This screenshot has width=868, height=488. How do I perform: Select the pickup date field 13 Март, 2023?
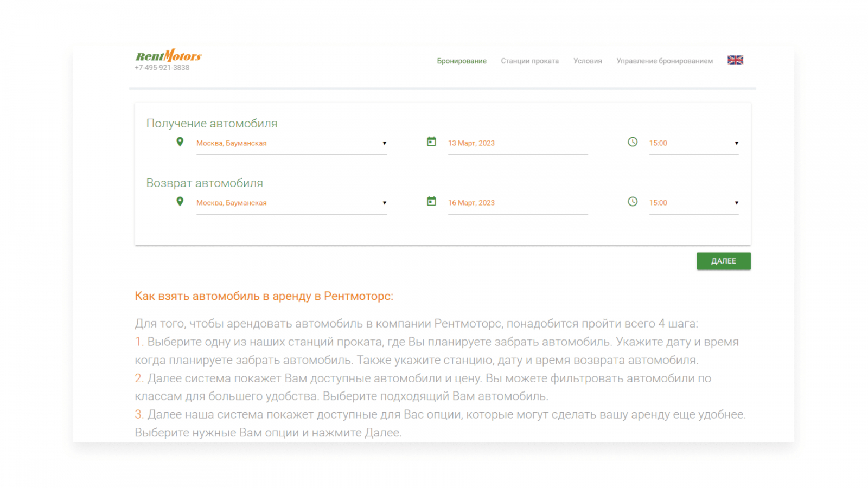[517, 143]
